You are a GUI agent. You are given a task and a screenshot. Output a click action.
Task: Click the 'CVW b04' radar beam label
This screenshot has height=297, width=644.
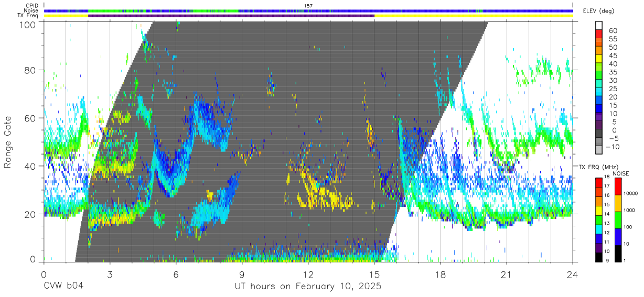63,287
